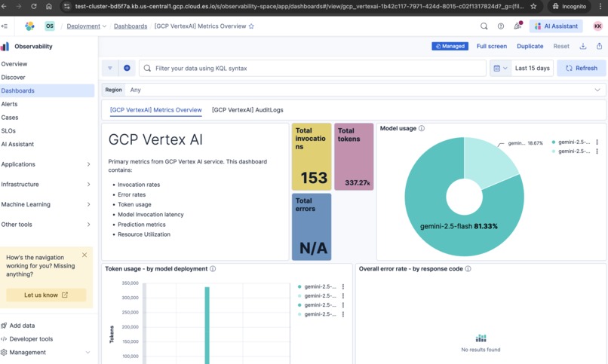Image resolution: width=608 pixels, height=364 pixels.
Task: Reload the page with browser refresh icon
Action: pyautogui.click(x=34, y=6)
